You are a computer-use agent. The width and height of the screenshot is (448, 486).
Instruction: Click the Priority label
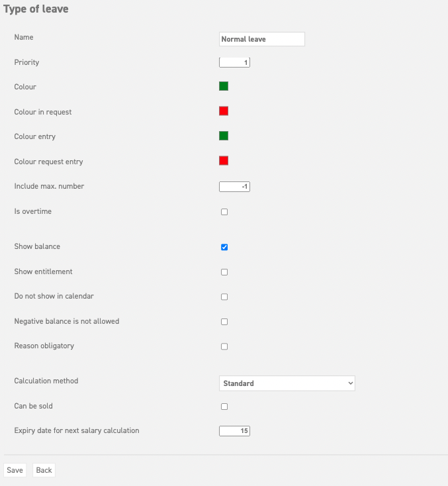(x=26, y=62)
